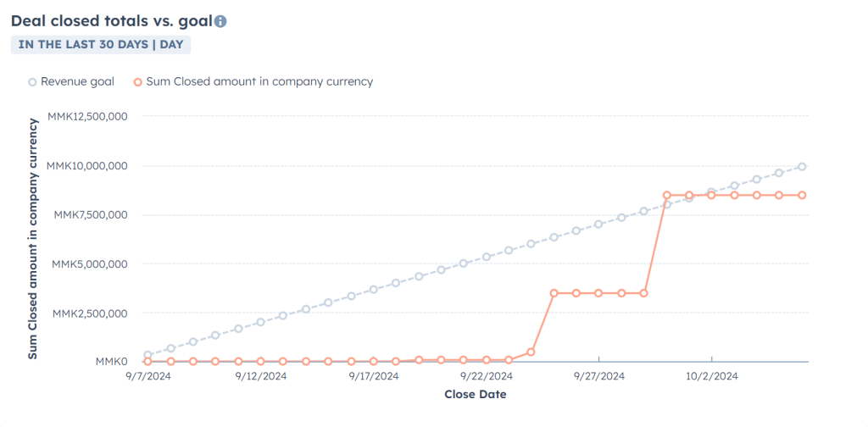
Task: Click the last orange data point on the right
Action: 802,195
